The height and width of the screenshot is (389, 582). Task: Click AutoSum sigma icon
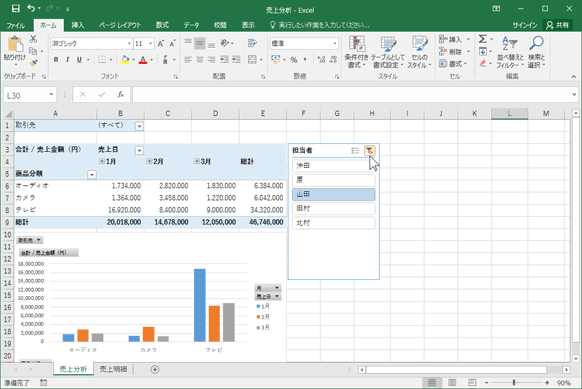(483, 39)
